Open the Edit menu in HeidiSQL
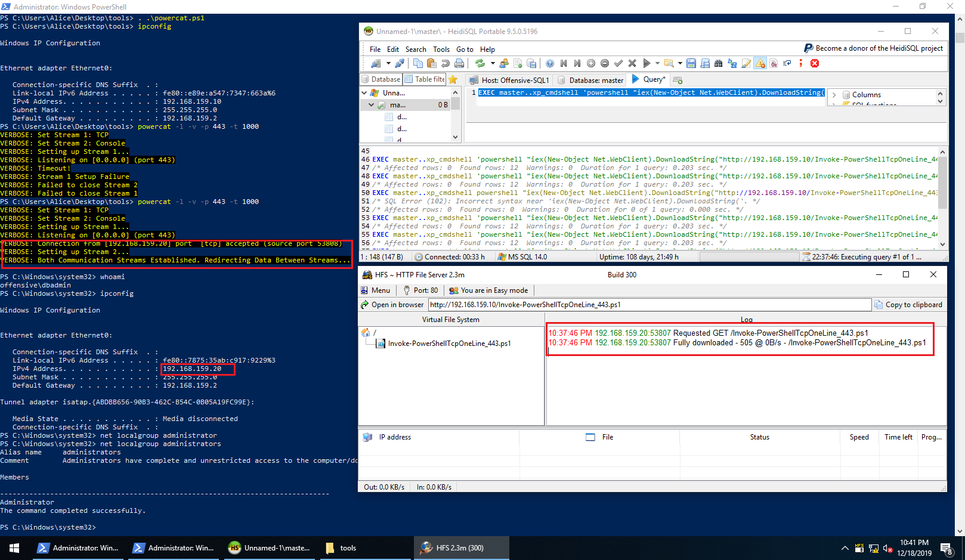The image size is (965, 560). (x=393, y=49)
